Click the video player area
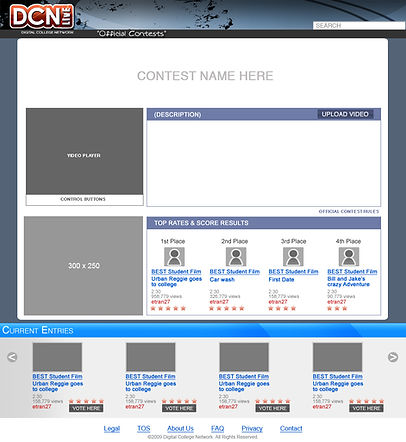Viewport: 406px width, 442px height. pyautogui.click(x=85, y=151)
